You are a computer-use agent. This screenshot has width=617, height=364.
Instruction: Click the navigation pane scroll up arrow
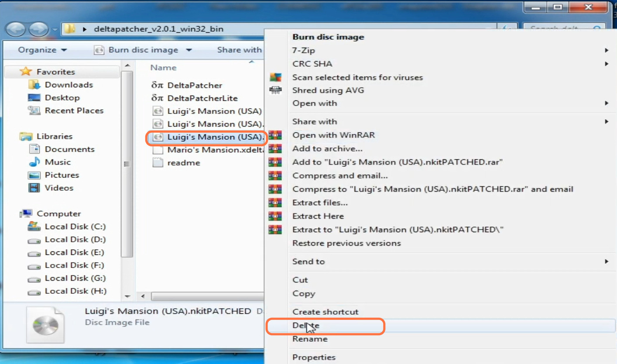(x=127, y=66)
